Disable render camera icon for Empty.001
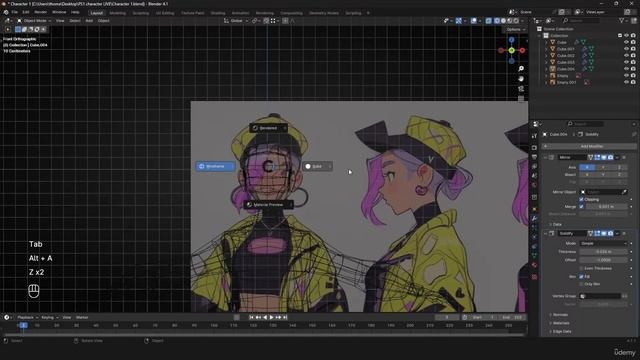The width and height of the screenshot is (640, 360). pos(633,82)
